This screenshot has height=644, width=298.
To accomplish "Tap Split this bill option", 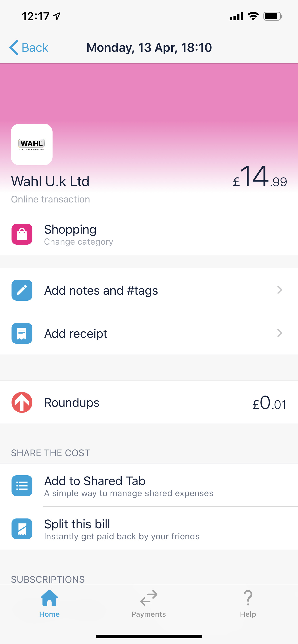I will click(77, 524).
